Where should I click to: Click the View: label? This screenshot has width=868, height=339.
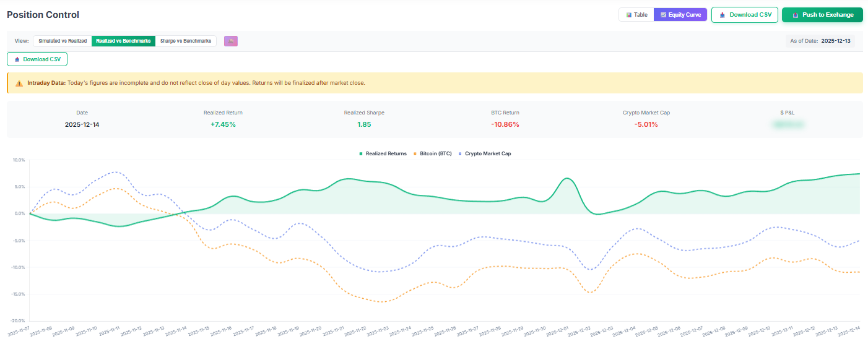[22, 41]
